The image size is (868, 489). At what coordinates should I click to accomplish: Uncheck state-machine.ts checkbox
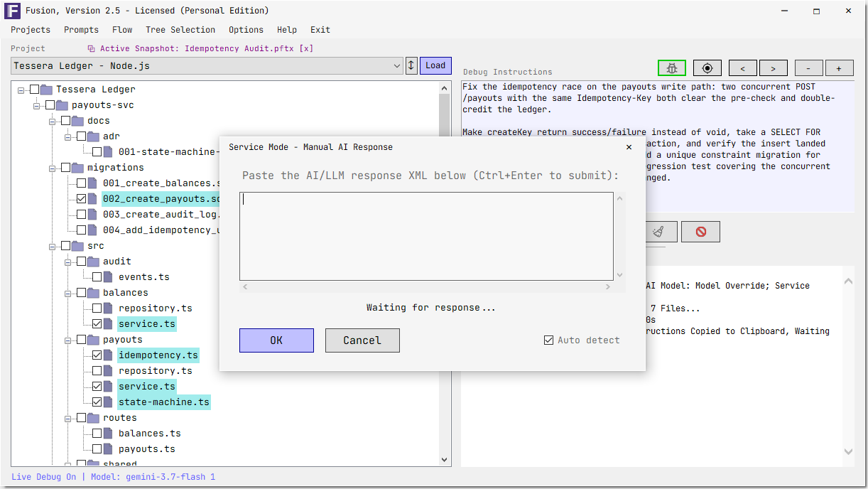[x=97, y=402]
